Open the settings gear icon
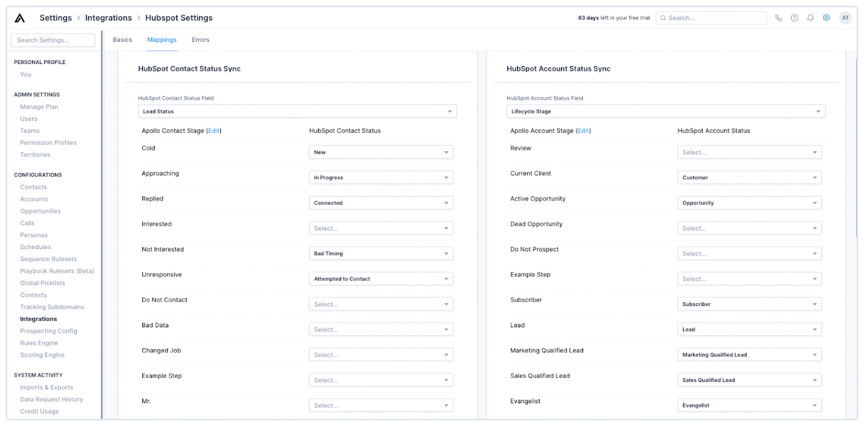 point(826,18)
